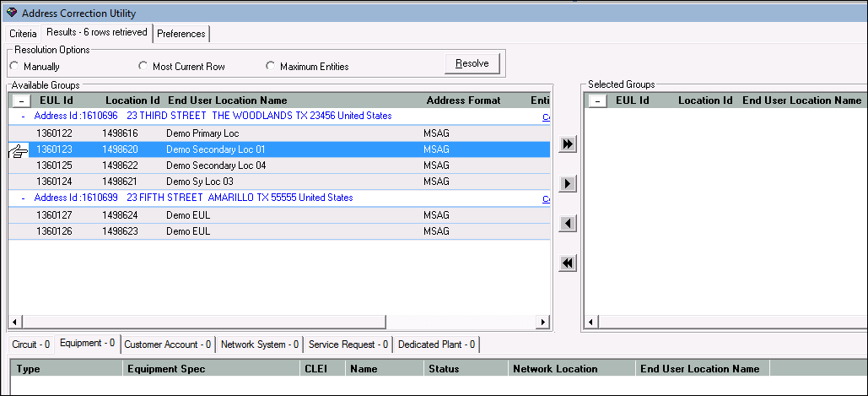Click the Available Groups horizontal scrollbar thumb
Viewport: 868px width, 396px height.
pos(202,322)
